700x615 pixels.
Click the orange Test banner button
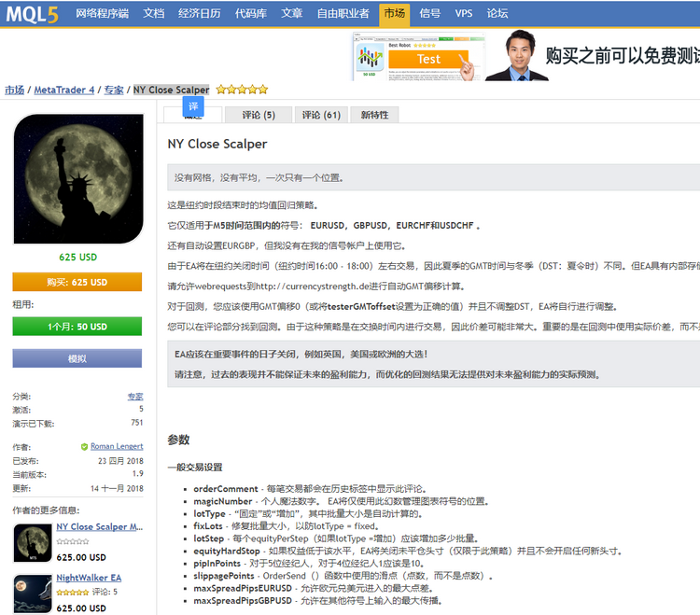pos(428,59)
